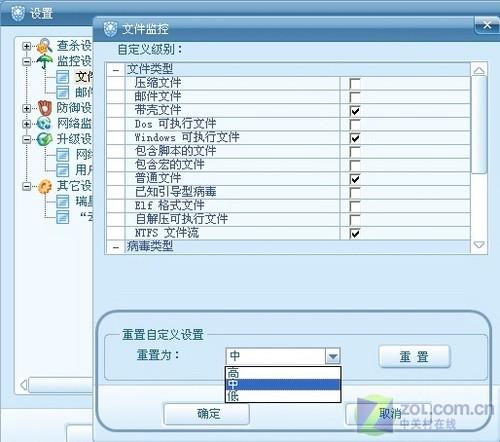
Task: Enable the 包含宏的文件 checkbox
Action: [355, 165]
